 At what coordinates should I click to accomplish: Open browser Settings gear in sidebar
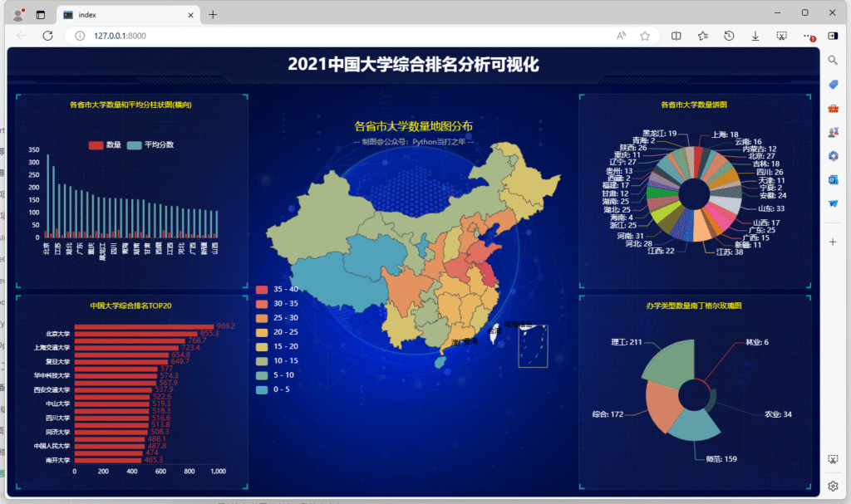(x=833, y=486)
